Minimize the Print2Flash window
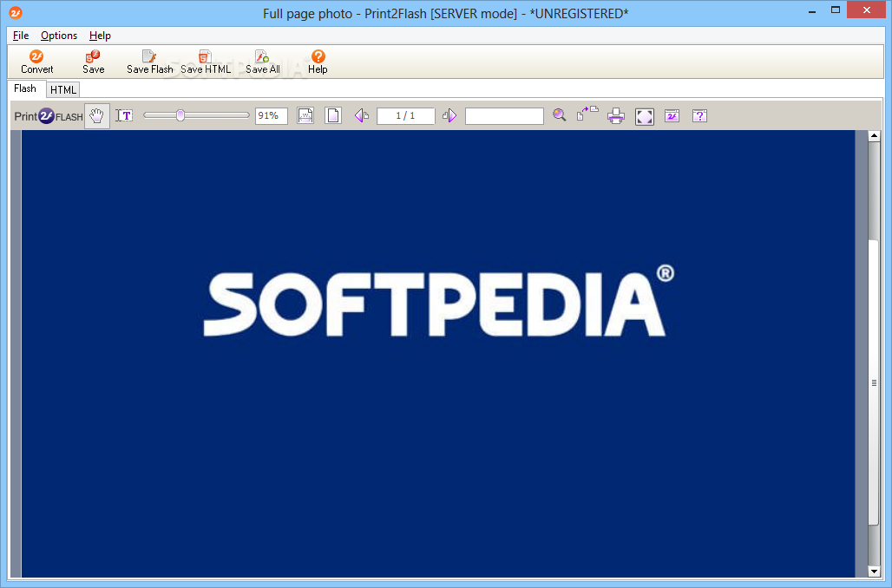 point(812,10)
